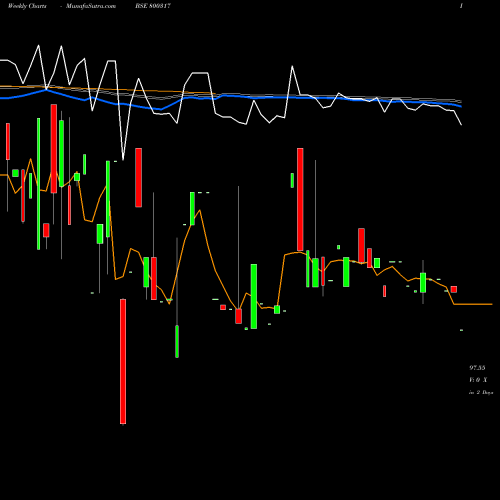
Task: Click the BSE stock code label
Action: [x=153, y=6]
